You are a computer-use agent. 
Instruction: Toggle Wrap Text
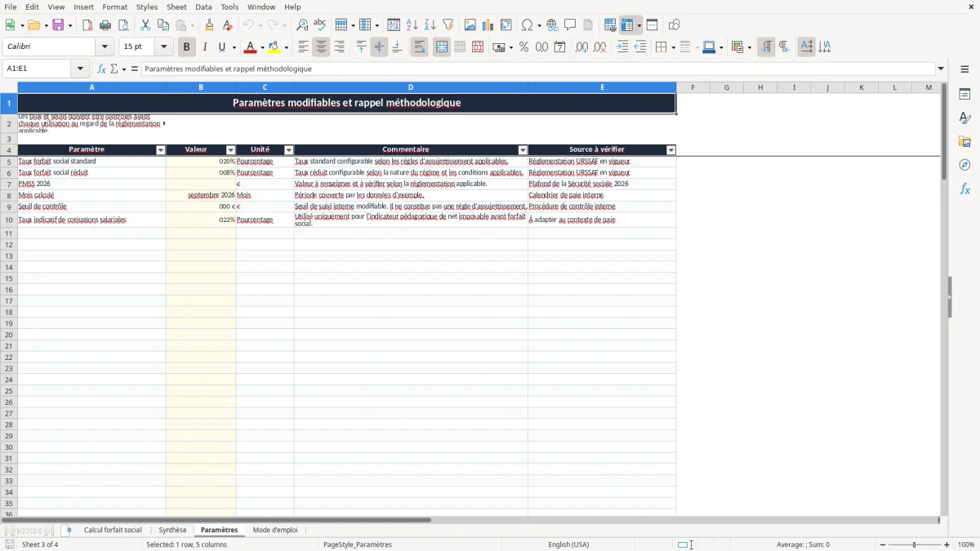point(419,47)
